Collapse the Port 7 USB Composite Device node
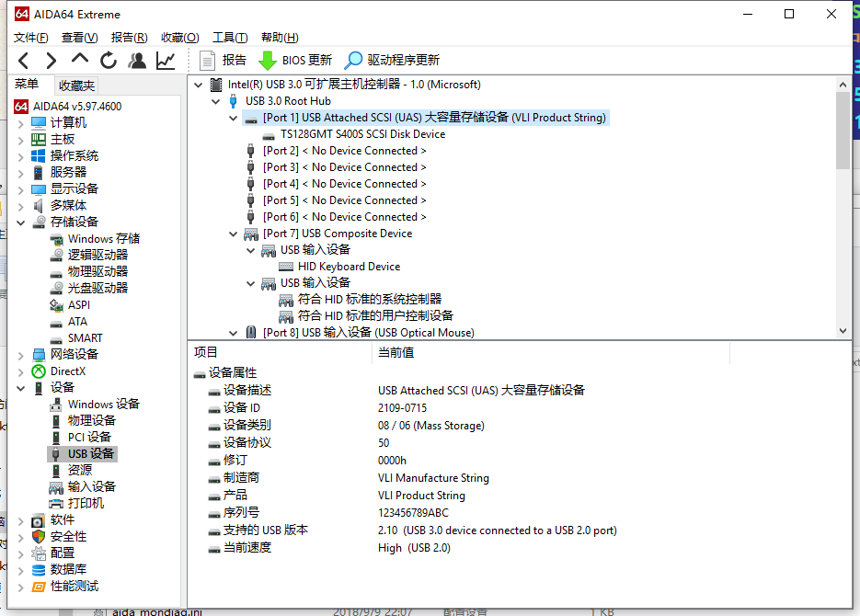 pyautogui.click(x=234, y=234)
